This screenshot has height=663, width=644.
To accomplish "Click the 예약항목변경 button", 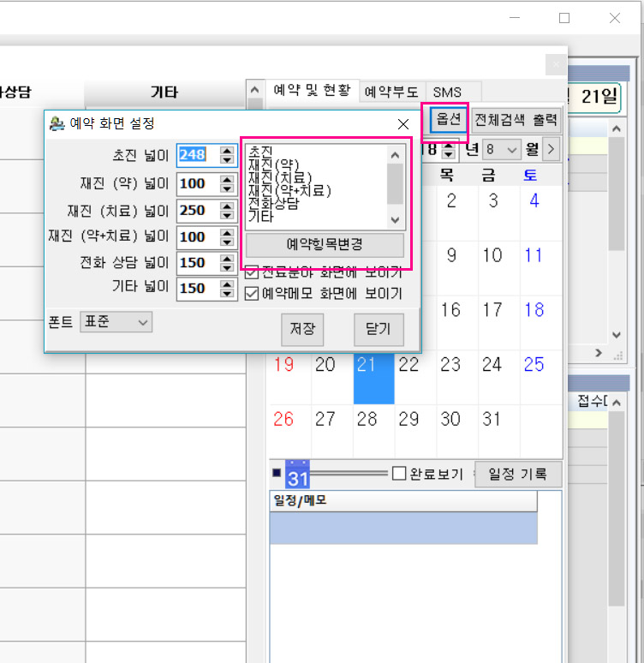I will coord(324,244).
